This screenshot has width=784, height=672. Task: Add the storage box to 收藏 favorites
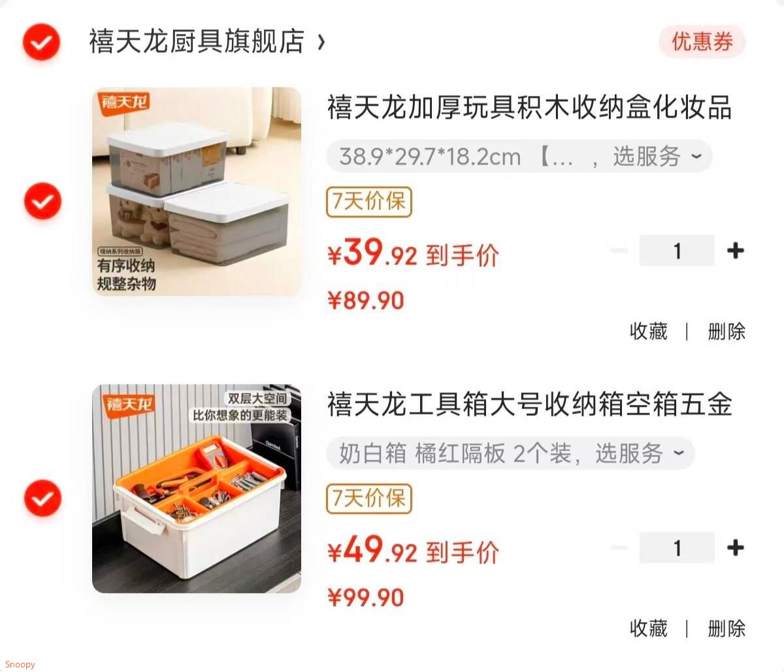(648, 331)
